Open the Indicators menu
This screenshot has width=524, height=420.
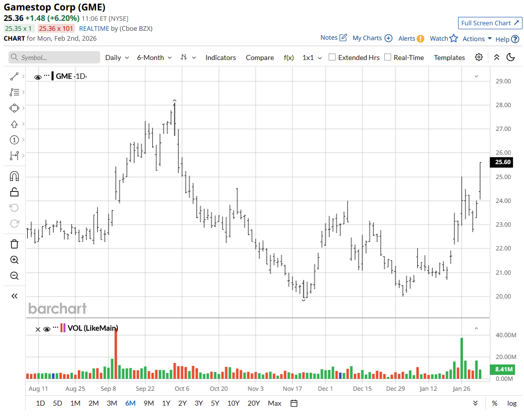click(221, 58)
